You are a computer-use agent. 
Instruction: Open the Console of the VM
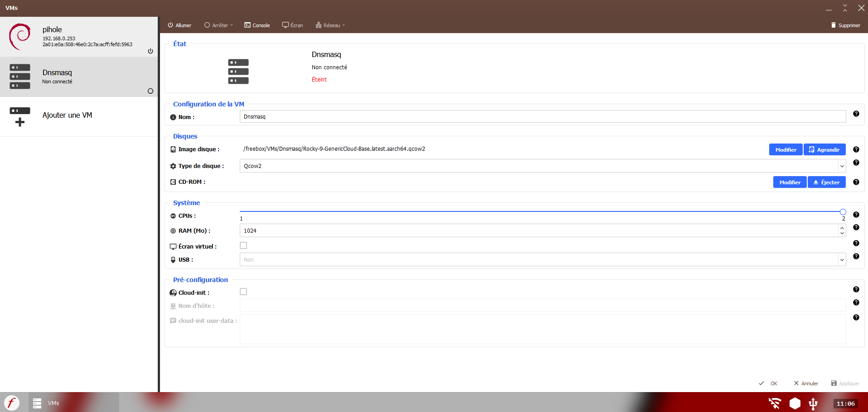coord(257,25)
